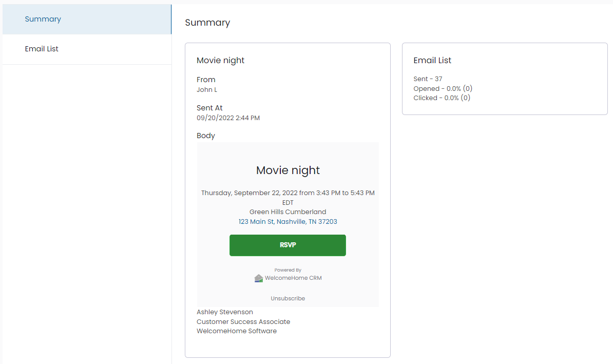Click the WelcomeHome CRM text
Image resolution: width=613 pixels, height=364 pixels.
point(293,278)
